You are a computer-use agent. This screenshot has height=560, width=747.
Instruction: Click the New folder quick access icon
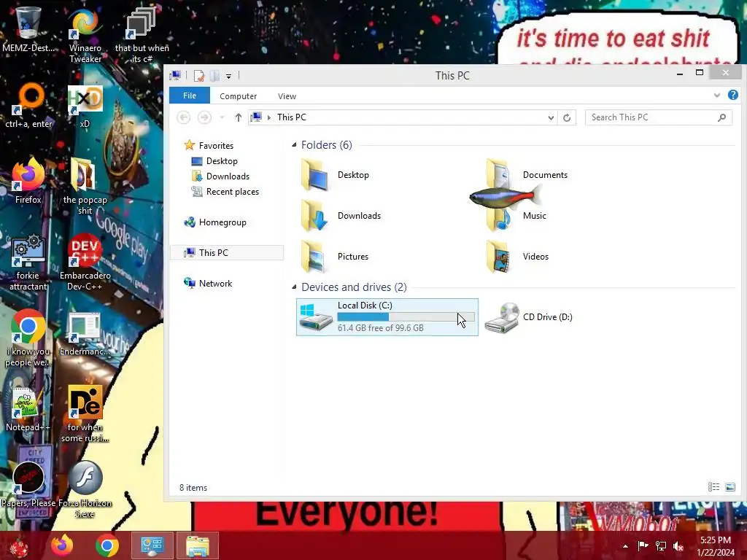(215, 76)
